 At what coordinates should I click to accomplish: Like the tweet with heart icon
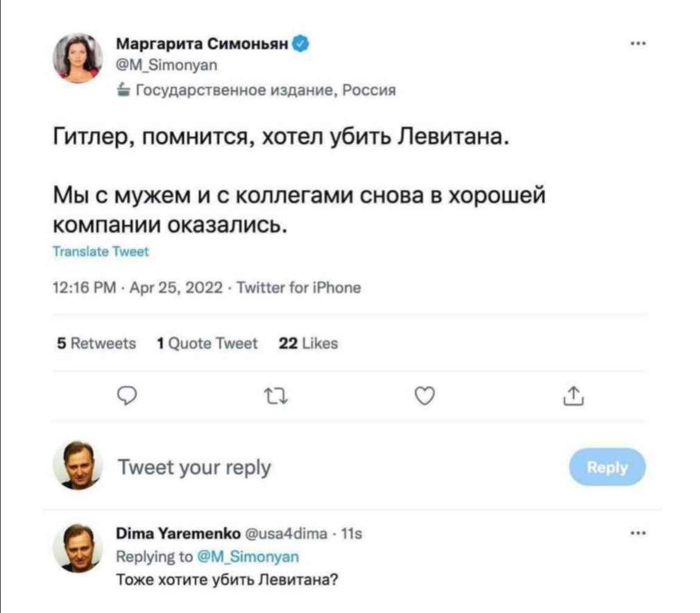click(425, 396)
